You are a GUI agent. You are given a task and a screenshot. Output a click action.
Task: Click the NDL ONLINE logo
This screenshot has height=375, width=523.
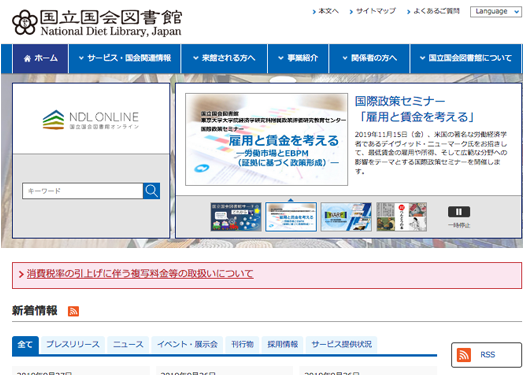click(x=91, y=119)
